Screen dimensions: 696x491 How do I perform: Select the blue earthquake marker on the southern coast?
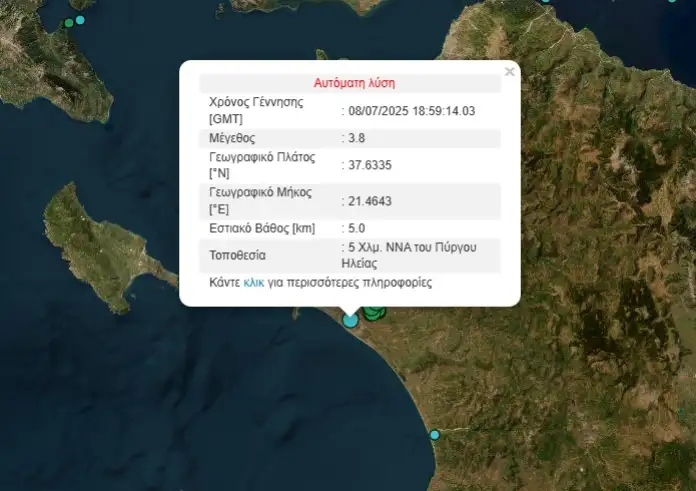coord(435,435)
